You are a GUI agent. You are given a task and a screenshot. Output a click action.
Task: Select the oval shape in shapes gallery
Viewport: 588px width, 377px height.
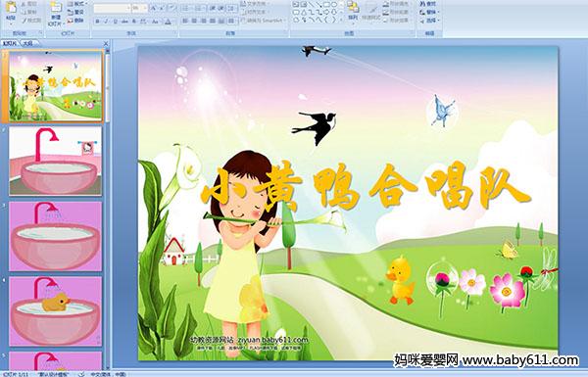point(334,5)
